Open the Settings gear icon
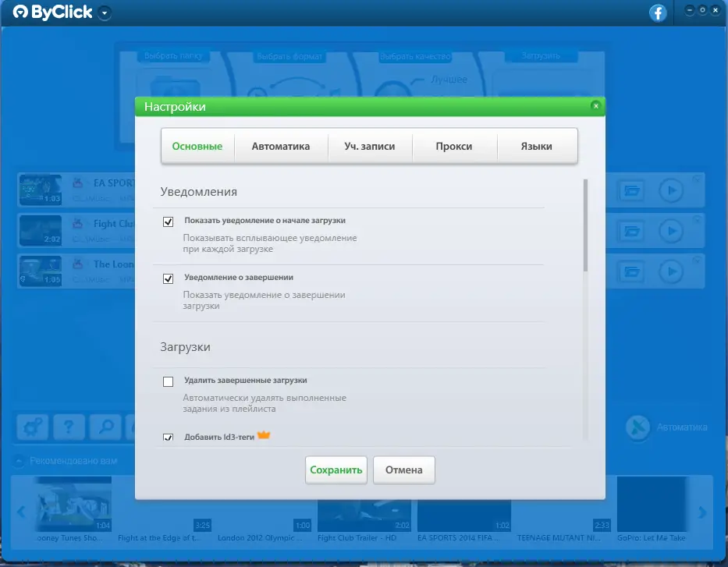 [x=33, y=427]
